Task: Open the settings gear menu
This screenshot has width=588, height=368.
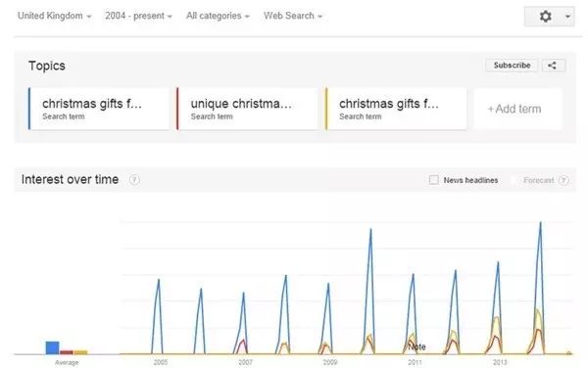Action: [x=545, y=16]
